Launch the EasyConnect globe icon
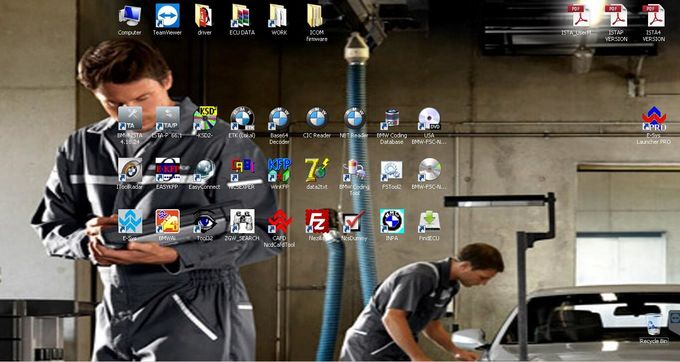The height and width of the screenshot is (362, 680). click(x=205, y=170)
